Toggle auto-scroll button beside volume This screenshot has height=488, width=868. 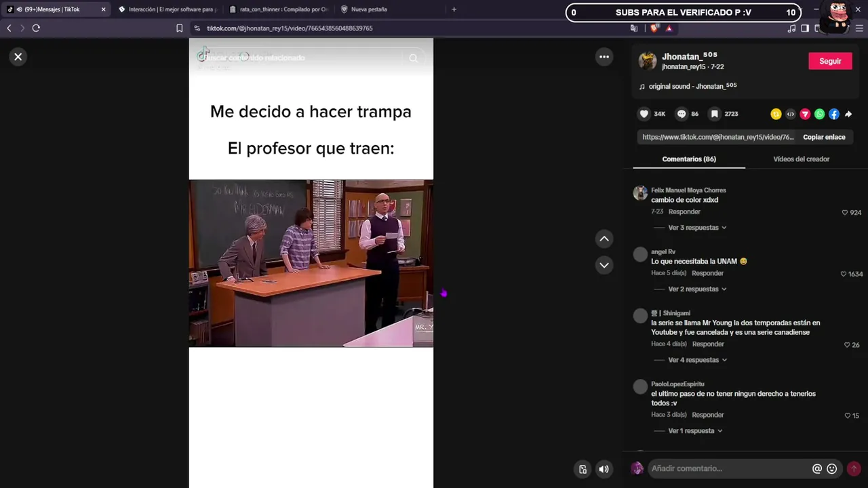coord(583,469)
